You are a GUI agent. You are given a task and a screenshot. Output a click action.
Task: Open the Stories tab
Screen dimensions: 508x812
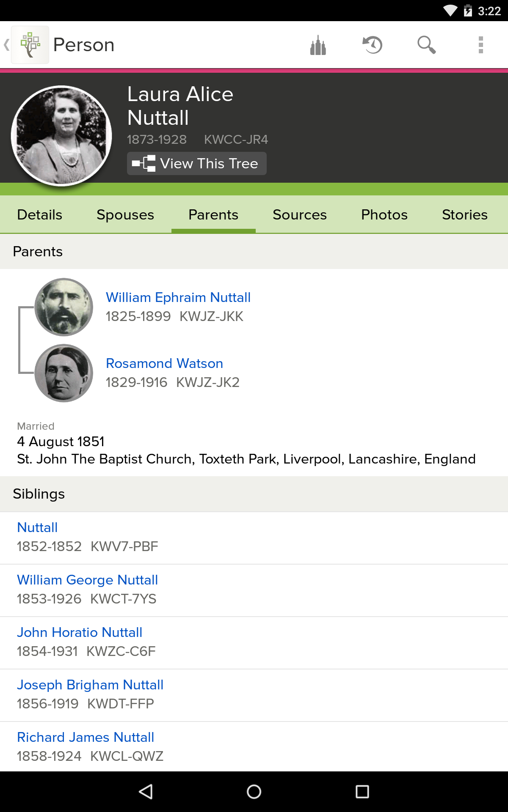(464, 214)
